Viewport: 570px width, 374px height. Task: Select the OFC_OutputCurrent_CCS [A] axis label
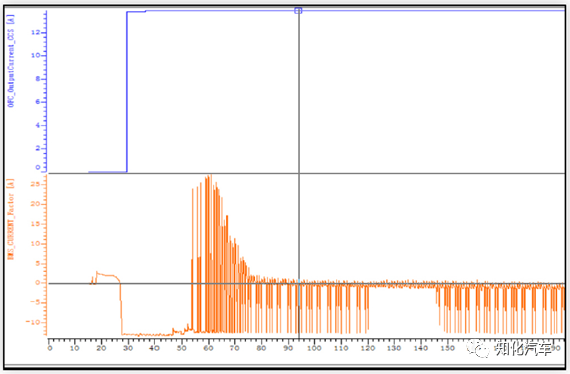coord(11,61)
